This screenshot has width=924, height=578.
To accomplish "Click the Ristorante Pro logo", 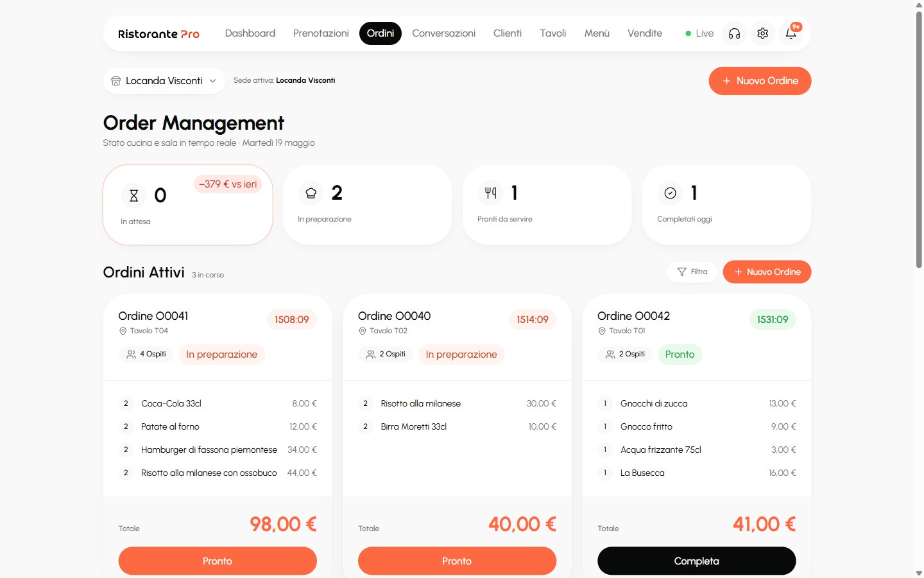I will pyautogui.click(x=158, y=34).
